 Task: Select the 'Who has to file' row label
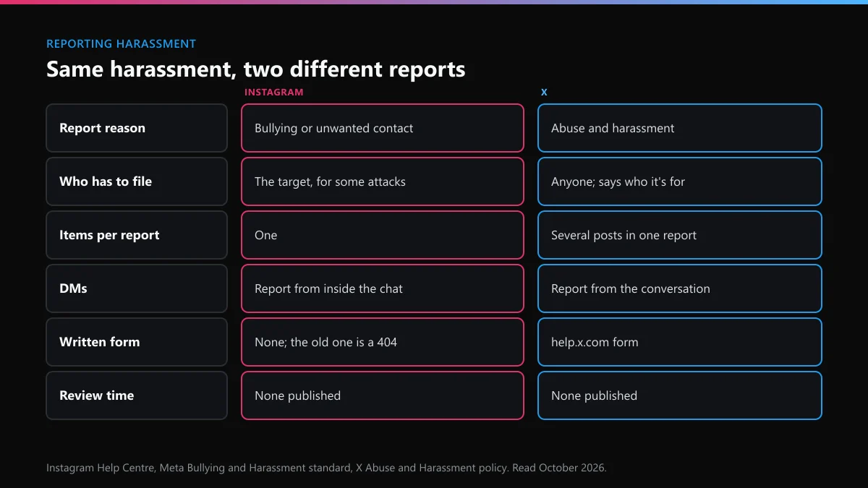coord(137,181)
